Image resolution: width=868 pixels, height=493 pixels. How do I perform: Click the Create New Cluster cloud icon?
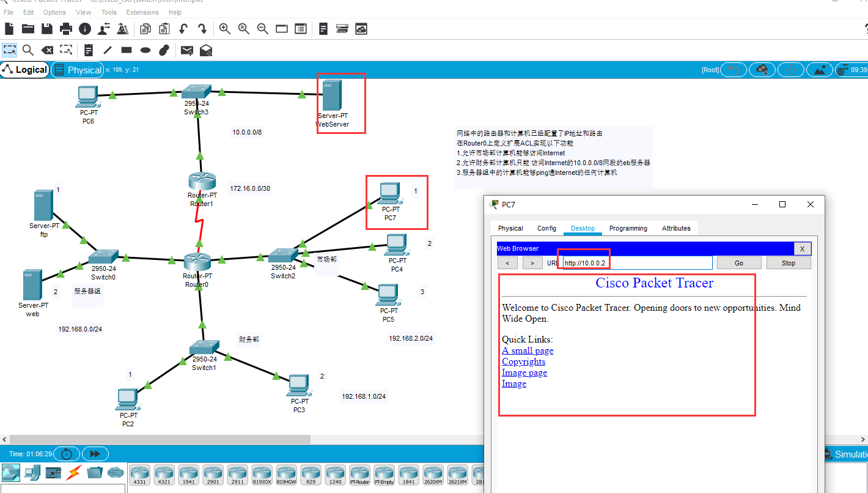[762, 70]
